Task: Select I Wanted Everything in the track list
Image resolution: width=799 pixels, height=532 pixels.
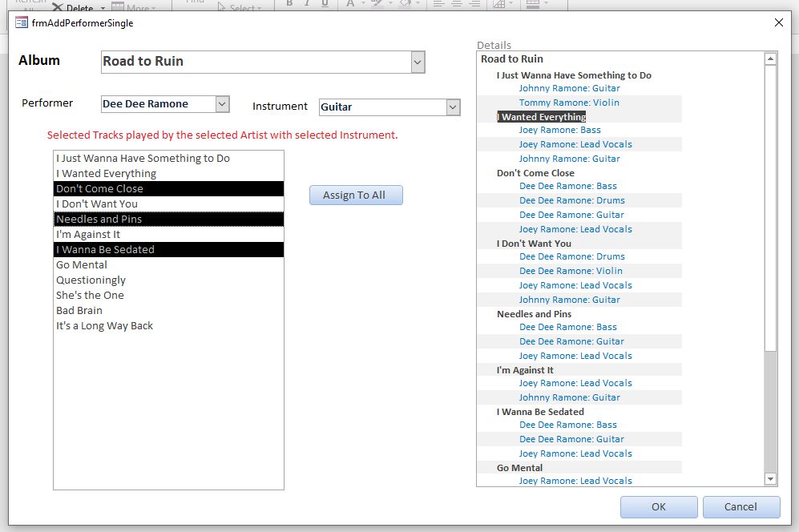Action: (x=168, y=174)
